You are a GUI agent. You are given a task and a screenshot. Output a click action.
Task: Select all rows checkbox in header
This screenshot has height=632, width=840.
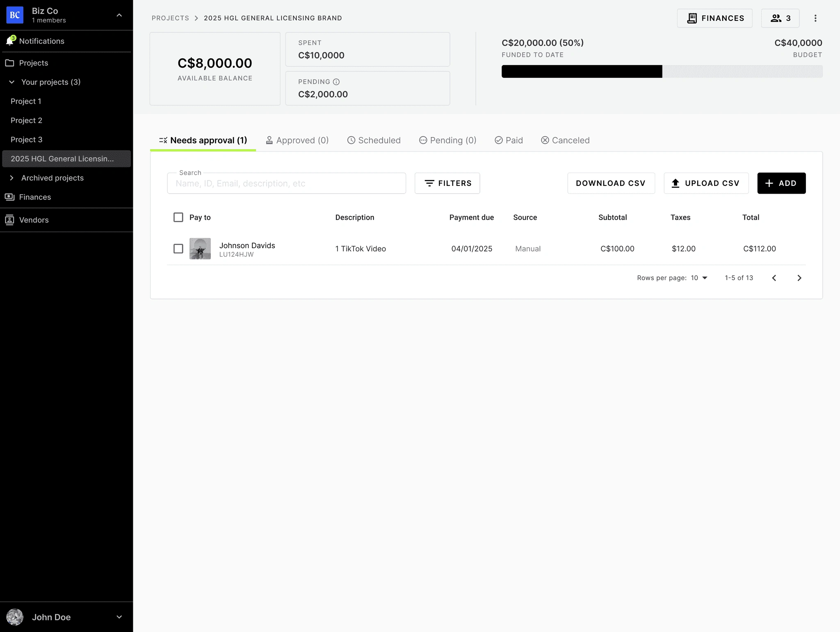tap(178, 217)
